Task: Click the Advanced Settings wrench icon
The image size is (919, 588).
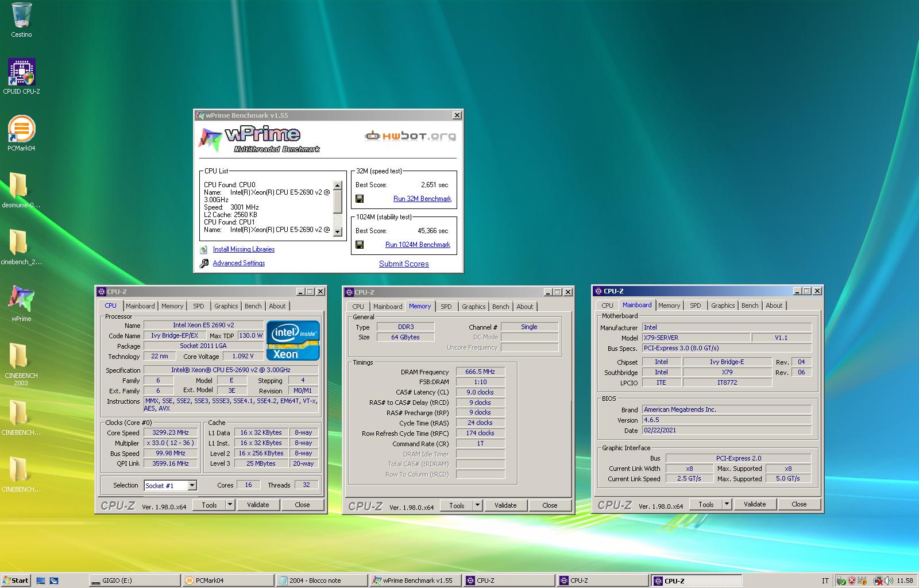Action: tap(204, 264)
